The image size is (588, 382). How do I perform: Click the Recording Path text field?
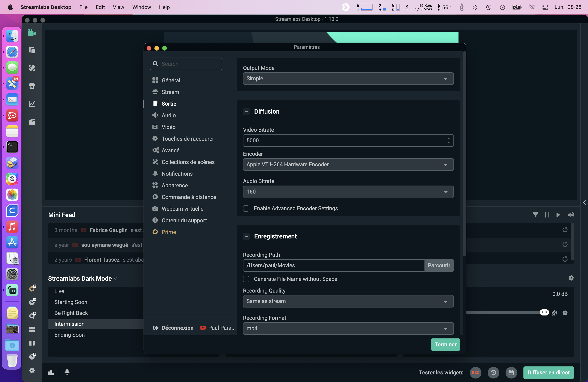(334, 265)
